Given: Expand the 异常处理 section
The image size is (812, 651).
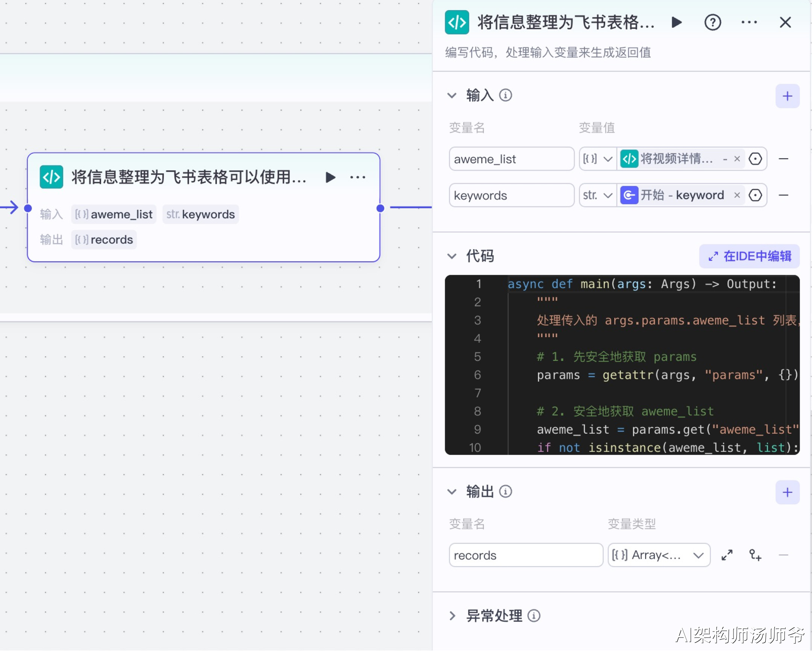Looking at the screenshot, I should 452,616.
